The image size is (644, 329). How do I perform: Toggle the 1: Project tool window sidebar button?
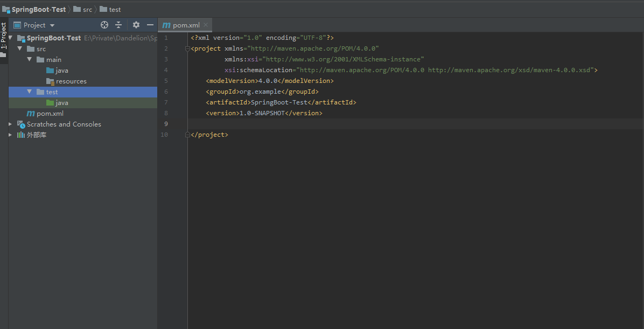(x=4, y=36)
